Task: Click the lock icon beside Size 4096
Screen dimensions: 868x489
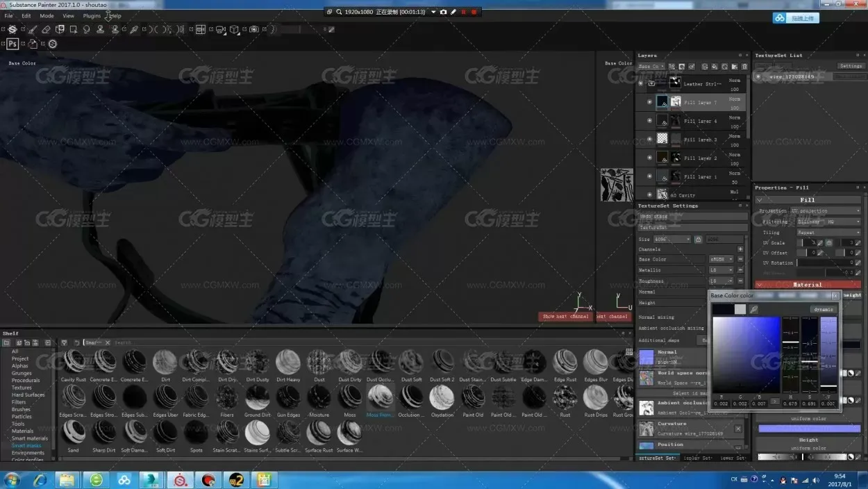Action: [x=698, y=240]
